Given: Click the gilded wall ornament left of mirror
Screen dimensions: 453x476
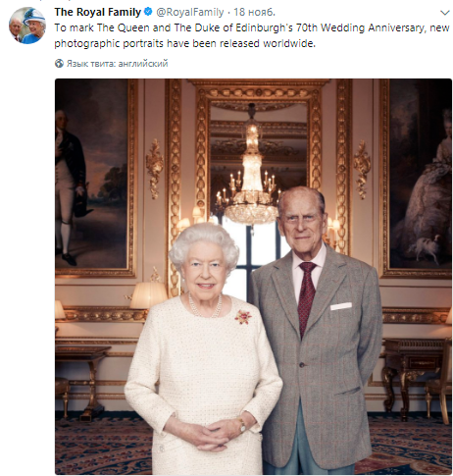Looking at the screenshot, I should 154,169.
